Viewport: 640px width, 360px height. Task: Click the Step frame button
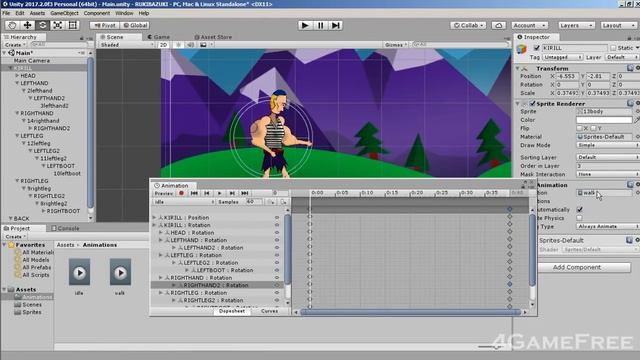[336, 25]
